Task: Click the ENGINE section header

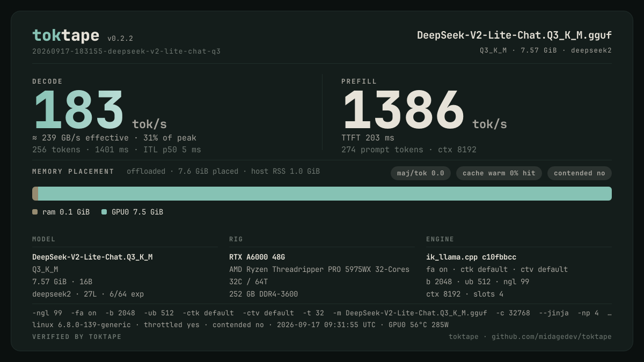Action: point(440,239)
